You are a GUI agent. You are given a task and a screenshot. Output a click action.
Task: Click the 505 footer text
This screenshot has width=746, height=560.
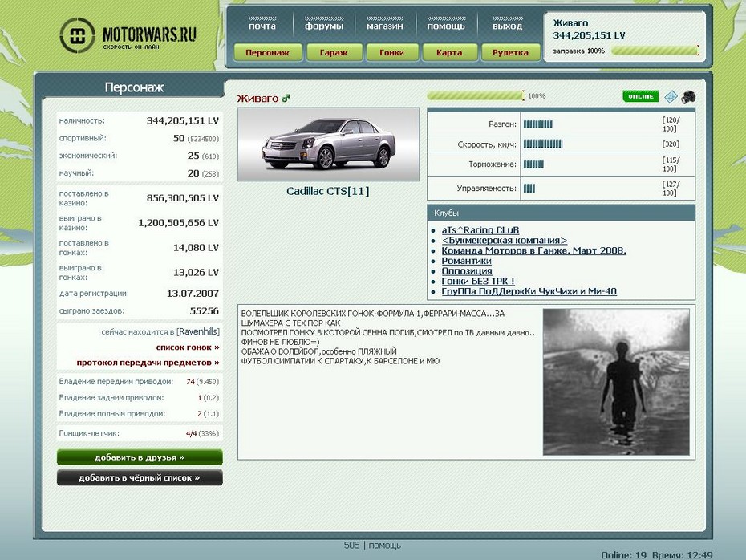point(351,546)
